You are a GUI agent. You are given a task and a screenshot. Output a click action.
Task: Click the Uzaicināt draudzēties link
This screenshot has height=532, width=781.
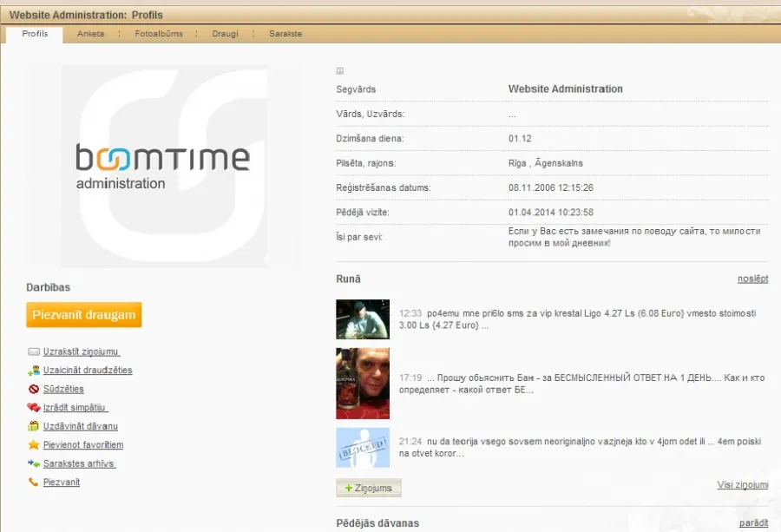[88, 370]
